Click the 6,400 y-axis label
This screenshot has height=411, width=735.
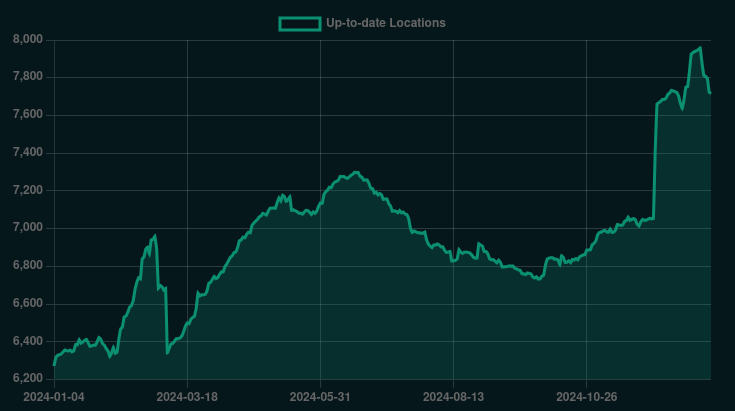28,341
